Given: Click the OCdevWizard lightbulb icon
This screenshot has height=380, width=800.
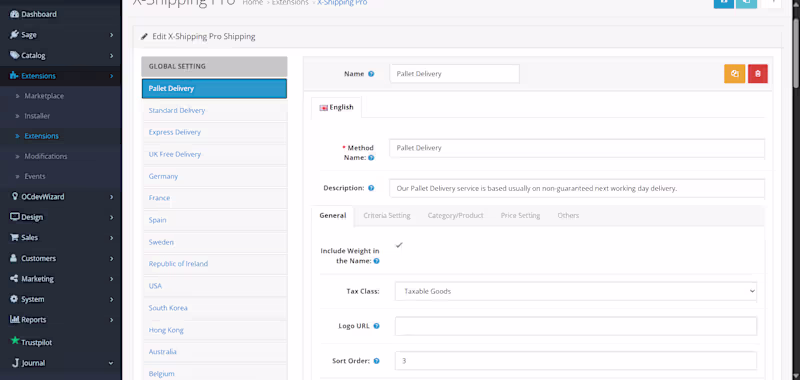Looking at the screenshot, I should point(15,196).
